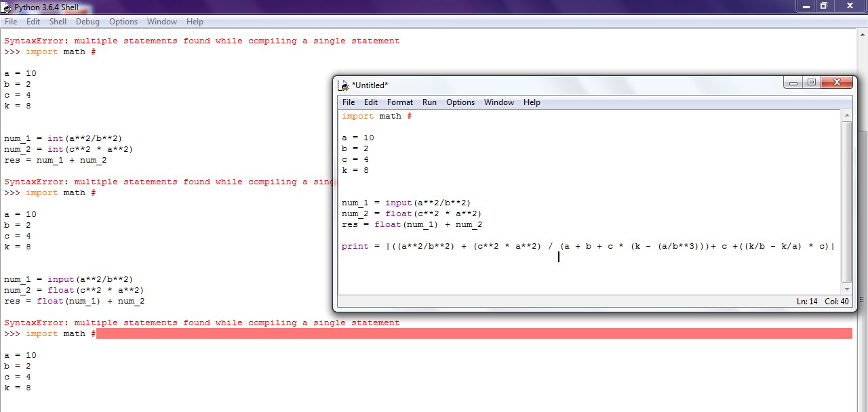
Task: Open File menu of the Untitled editor
Action: click(348, 102)
